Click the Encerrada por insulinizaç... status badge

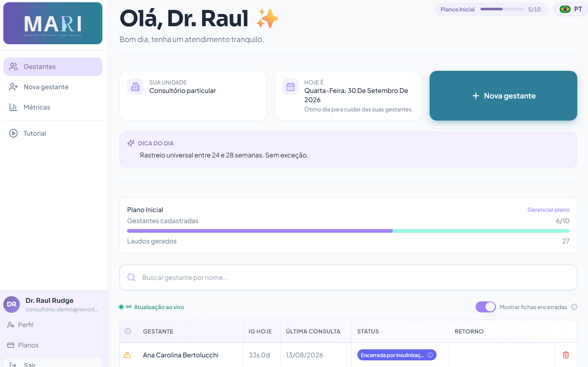click(x=397, y=355)
